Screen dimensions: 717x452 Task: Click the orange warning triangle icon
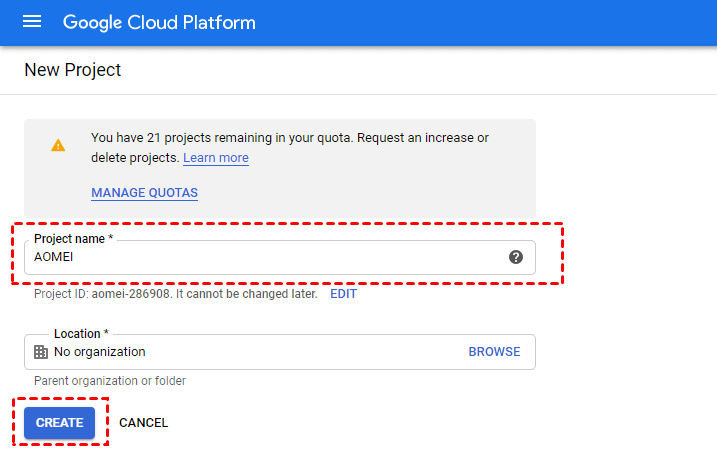pyautogui.click(x=58, y=146)
